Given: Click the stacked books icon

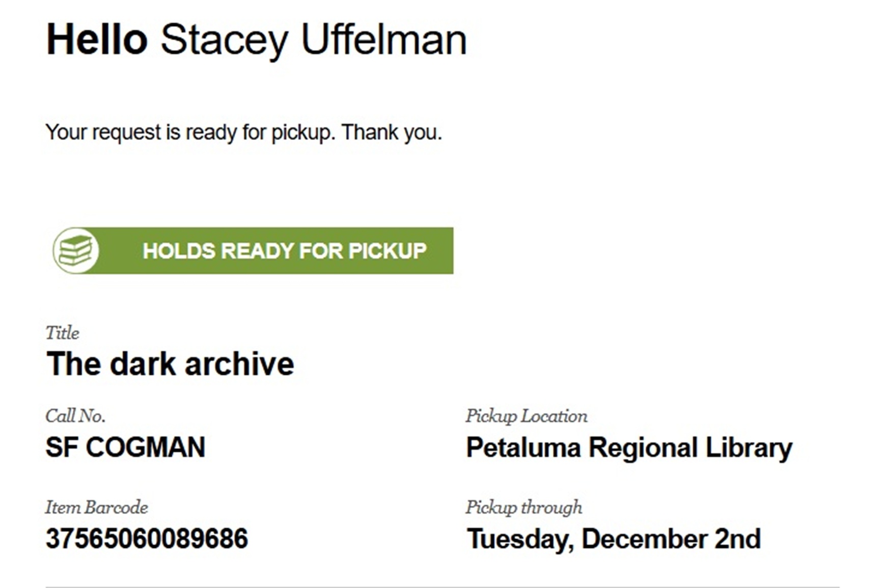Looking at the screenshot, I should point(76,250).
